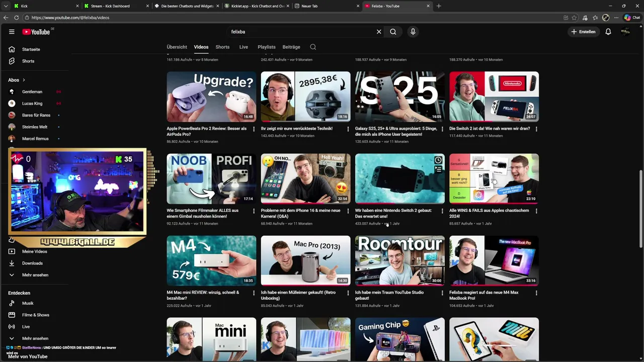Click the YouTube search input field
This screenshot has width=644, height=362.
[302, 32]
